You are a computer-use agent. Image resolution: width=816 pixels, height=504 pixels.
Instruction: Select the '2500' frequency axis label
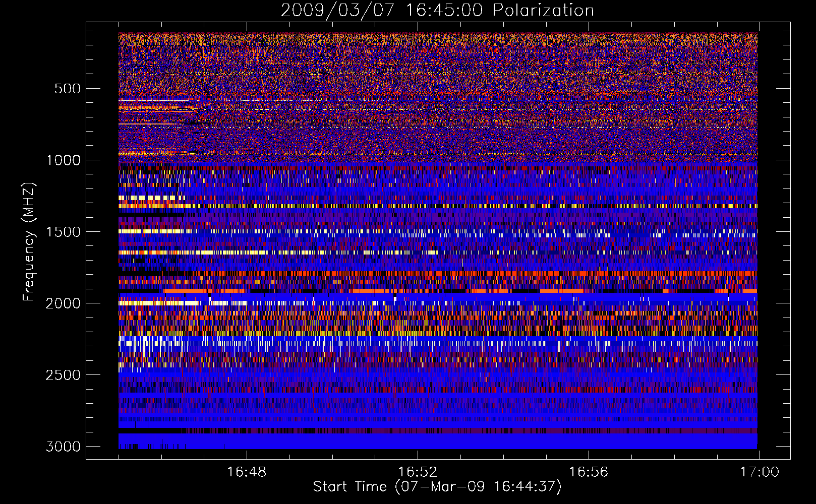click(63, 375)
